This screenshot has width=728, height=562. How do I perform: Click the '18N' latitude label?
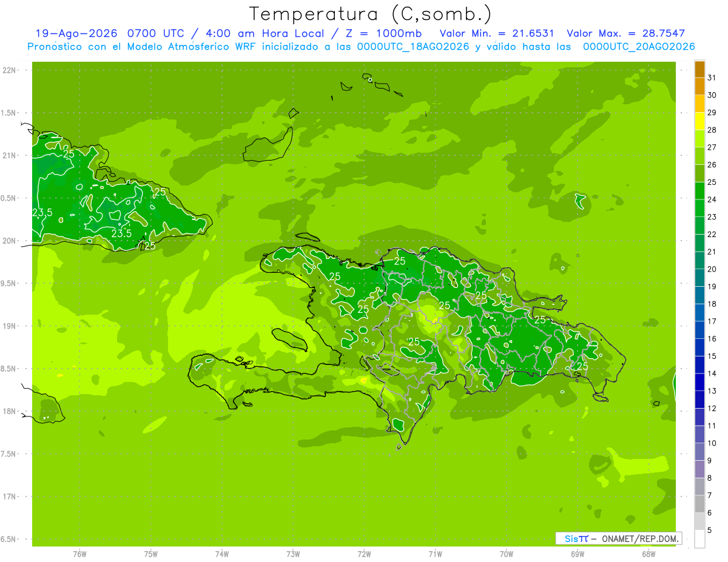[x=9, y=411]
